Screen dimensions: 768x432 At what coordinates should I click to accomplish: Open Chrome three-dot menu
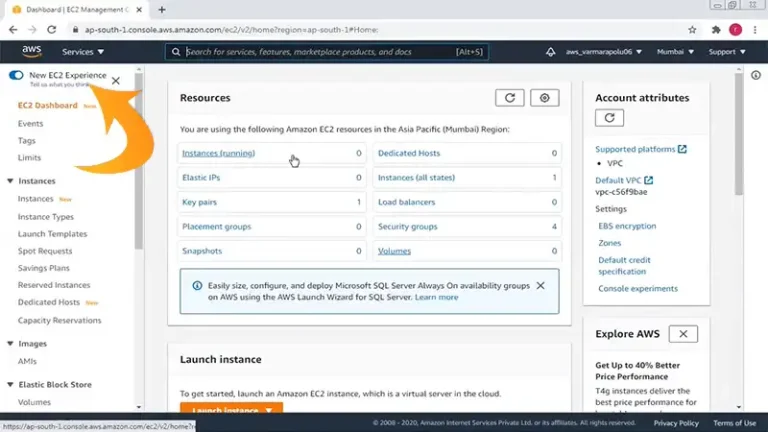pos(755,30)
